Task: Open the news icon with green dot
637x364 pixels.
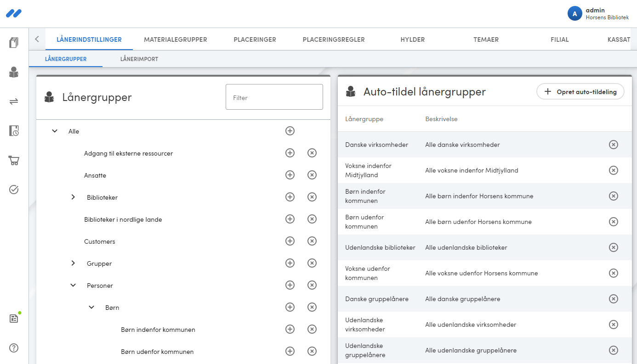Action: tap(14, 319)
